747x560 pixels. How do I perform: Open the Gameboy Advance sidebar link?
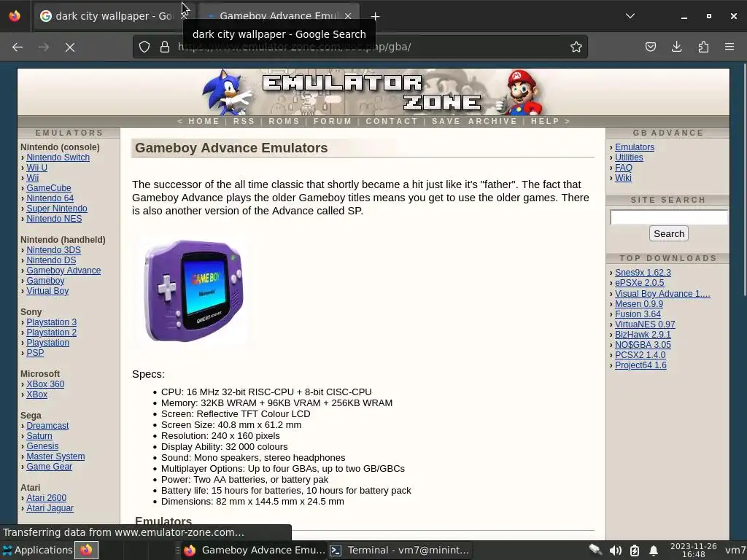pyautogui.click(x=63, y=271)
